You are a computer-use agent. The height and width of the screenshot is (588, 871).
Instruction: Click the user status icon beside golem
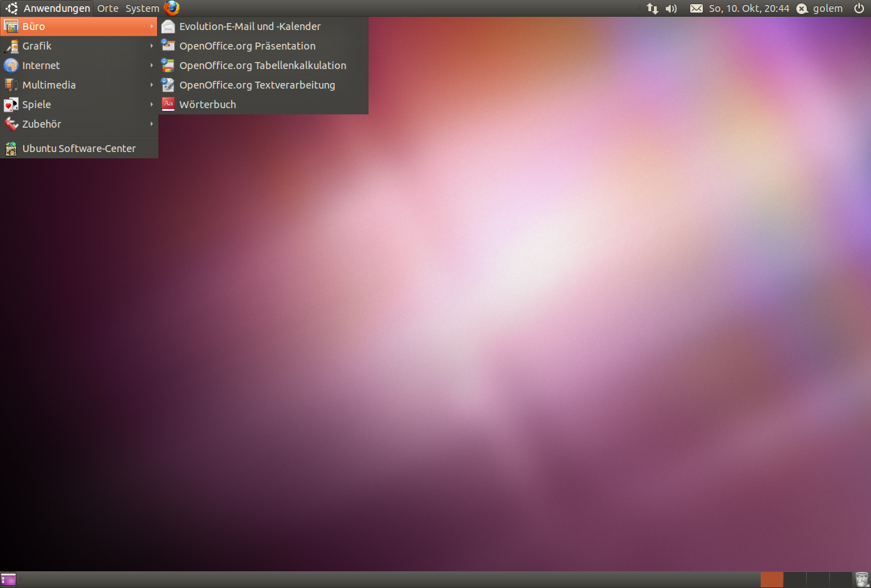pyautogui.click(x=803, y=8)
